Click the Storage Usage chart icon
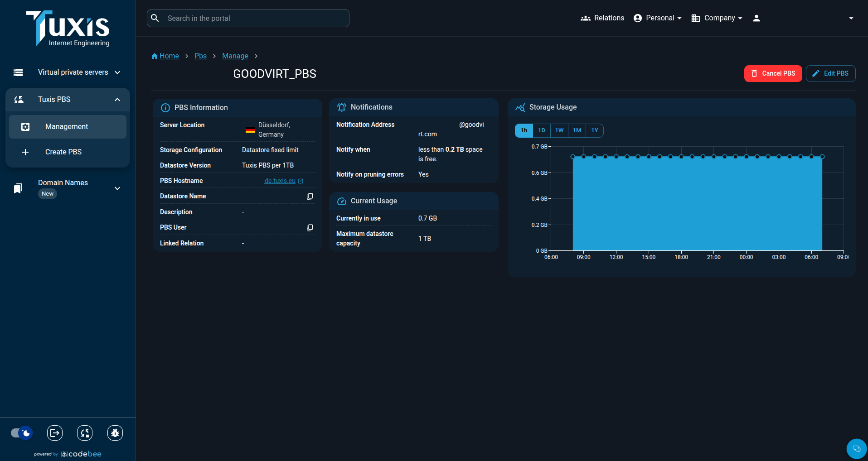The image size is (868, 461). click(520, 107)
